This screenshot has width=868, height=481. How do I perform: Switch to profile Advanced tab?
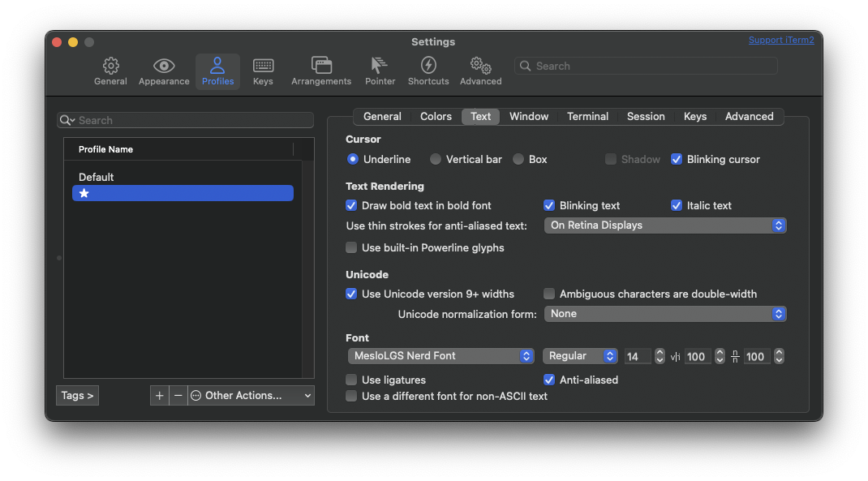(x=749, y=116)
